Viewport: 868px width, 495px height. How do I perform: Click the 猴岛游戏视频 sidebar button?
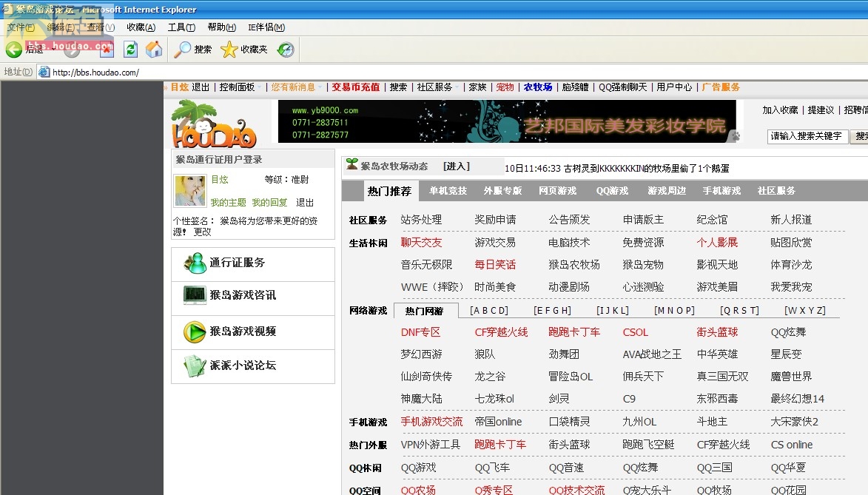(x=253, y=331)
